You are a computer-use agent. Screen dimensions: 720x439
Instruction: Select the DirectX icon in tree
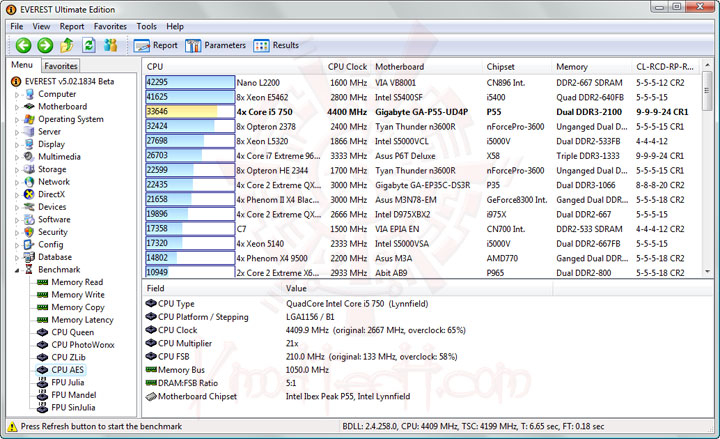(x=30, y=194)
